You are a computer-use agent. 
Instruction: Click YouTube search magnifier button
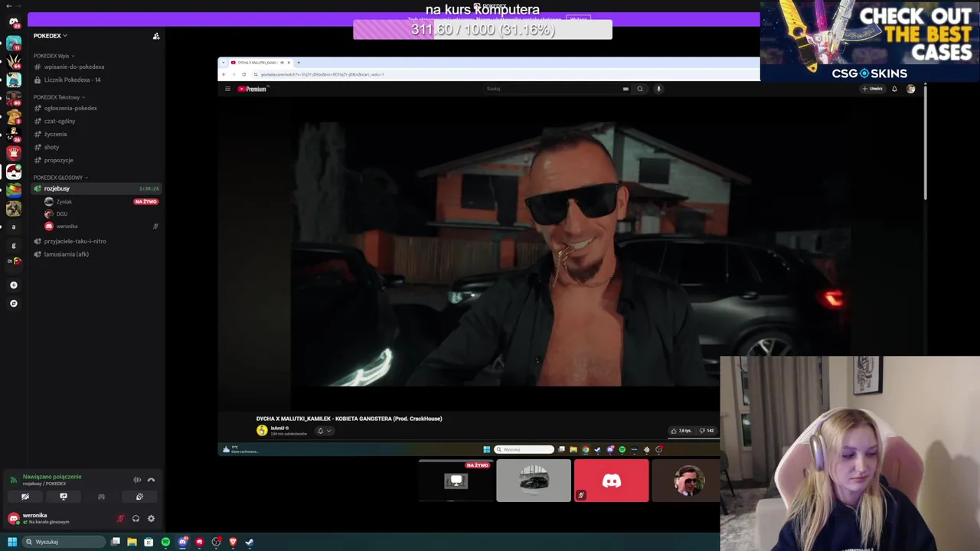(x=640, y=89)
